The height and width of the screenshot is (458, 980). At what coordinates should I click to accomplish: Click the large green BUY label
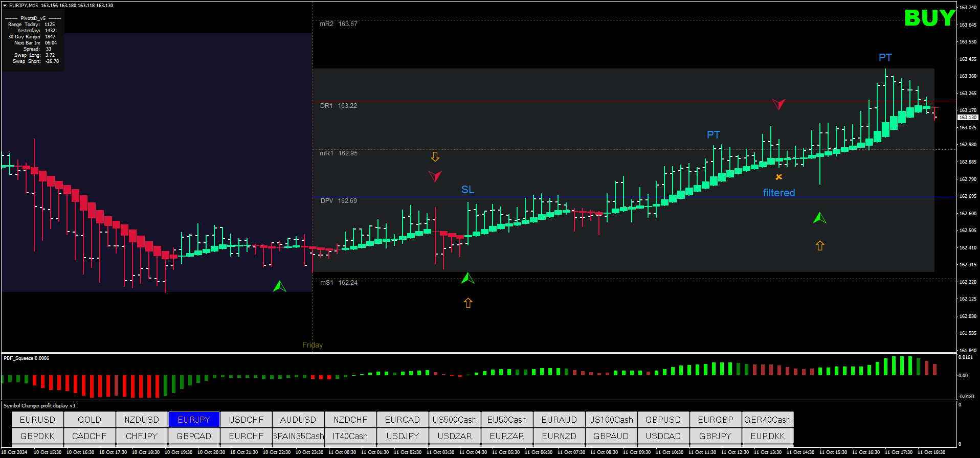(929, 18)
